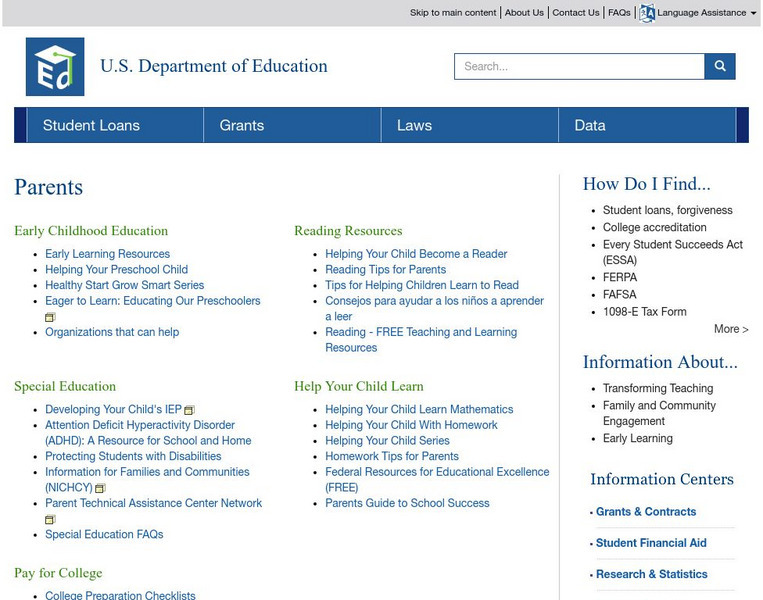763x600 pixels.
Task: Open the Laws navigation menu
Action: (470, 125)
